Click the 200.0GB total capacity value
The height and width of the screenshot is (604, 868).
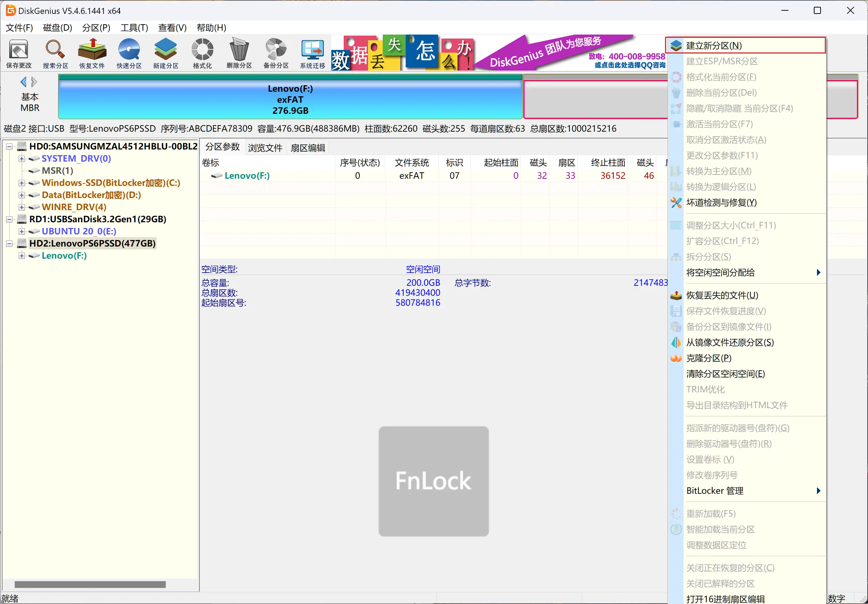pyautogui.click(x=423, y=283)
